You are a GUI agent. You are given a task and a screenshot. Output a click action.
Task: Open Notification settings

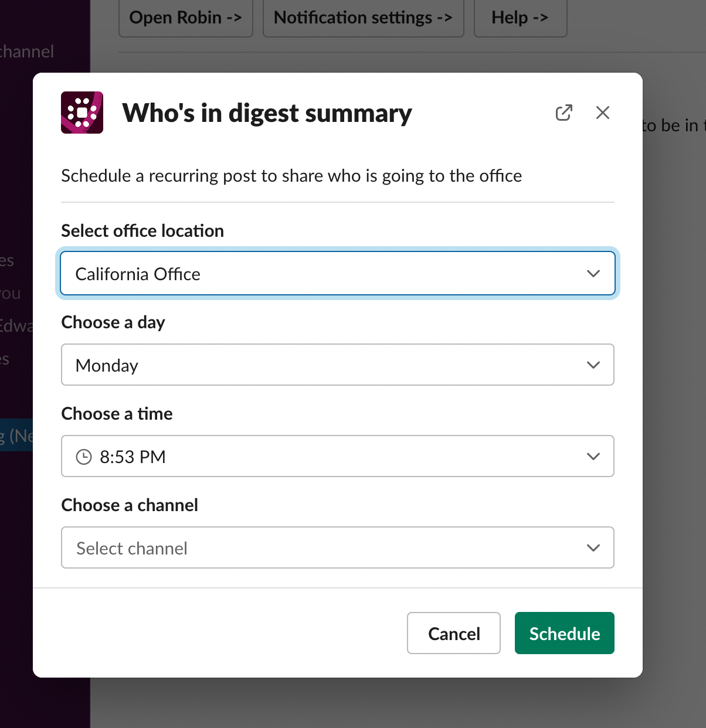[x=364, y=18]
